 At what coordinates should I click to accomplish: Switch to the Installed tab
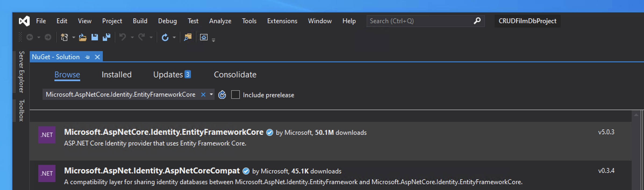pos(117,75)
